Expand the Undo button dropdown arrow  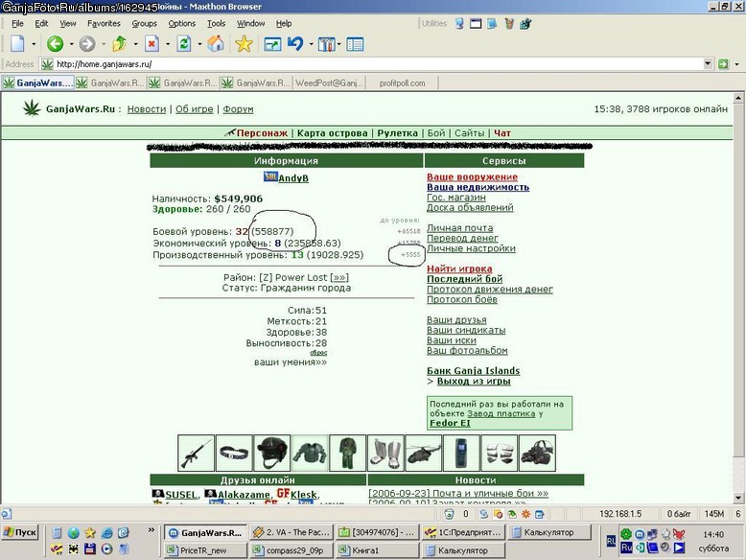tap(311, 44)
